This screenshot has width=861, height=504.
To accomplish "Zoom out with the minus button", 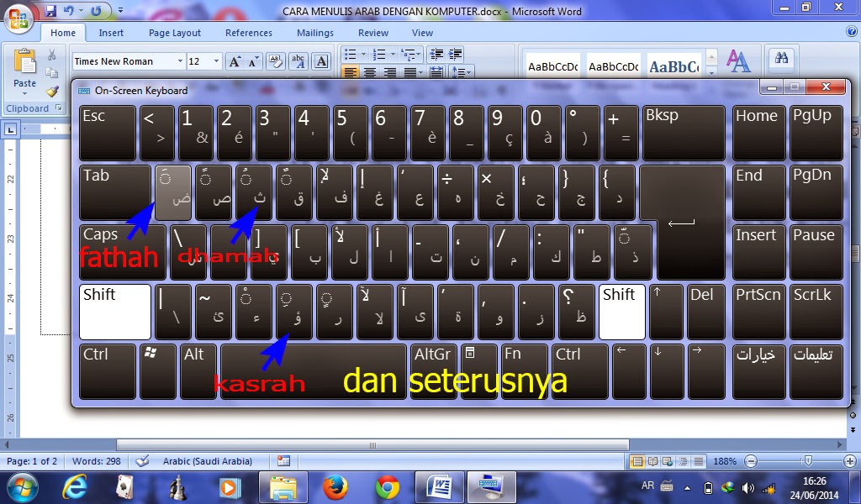I will (x=751, y=461).
